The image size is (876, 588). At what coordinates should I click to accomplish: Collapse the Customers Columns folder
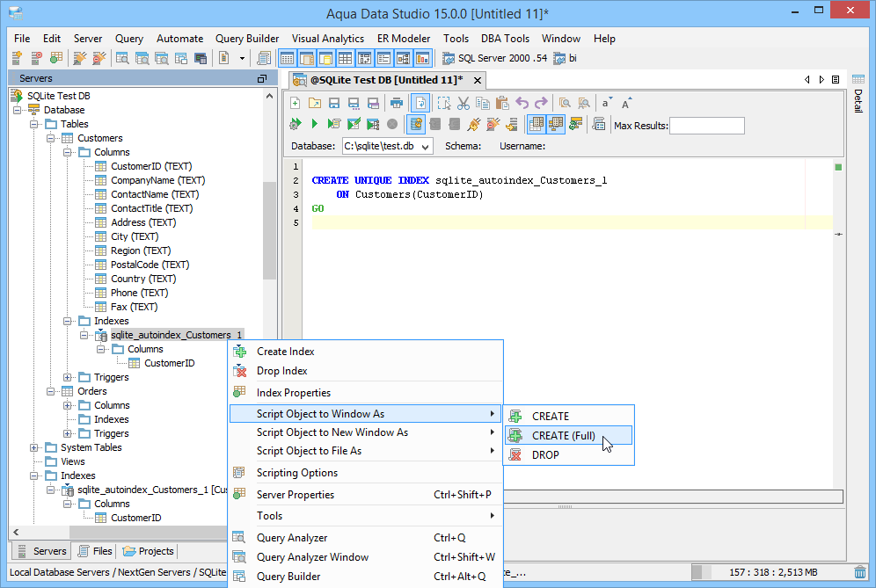click(67, 152)
